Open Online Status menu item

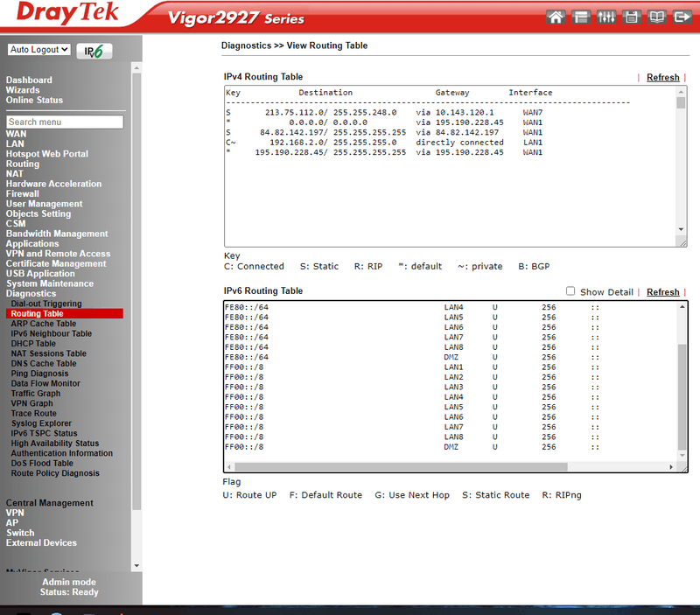click(34, 100)
